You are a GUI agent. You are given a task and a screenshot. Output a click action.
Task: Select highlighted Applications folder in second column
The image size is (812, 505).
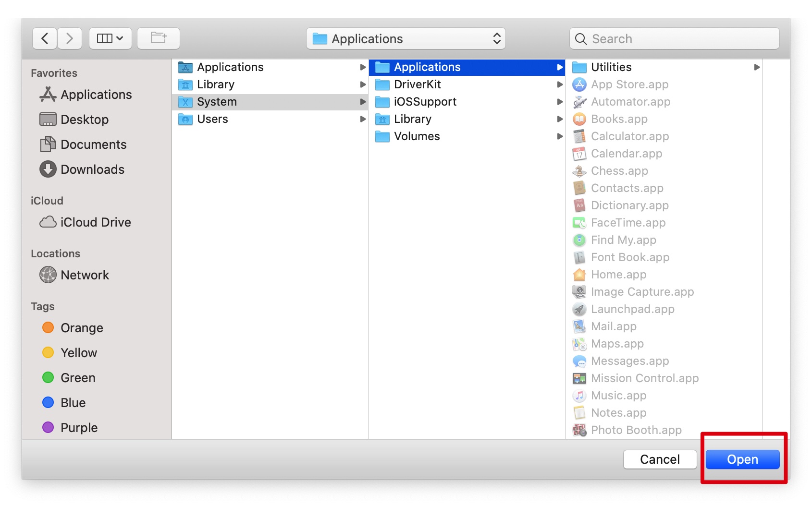click(467, 67)
